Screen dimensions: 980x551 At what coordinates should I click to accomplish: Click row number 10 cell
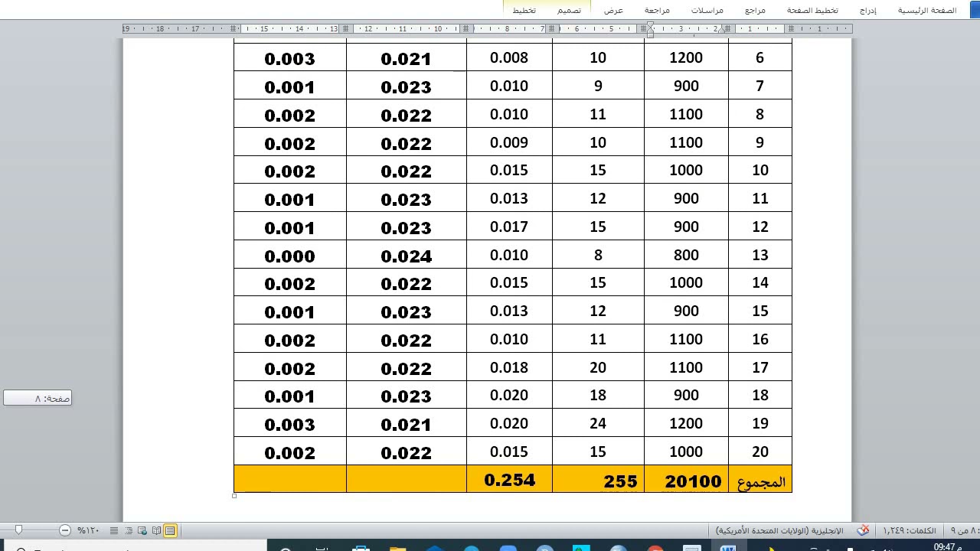click(759, 170)
